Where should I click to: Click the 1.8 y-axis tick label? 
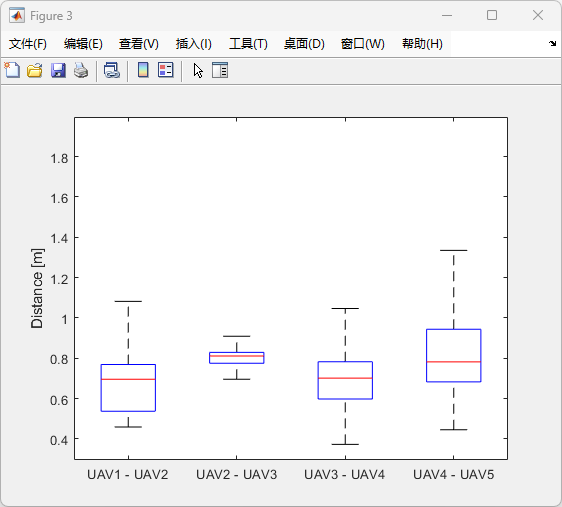[59, 158]
